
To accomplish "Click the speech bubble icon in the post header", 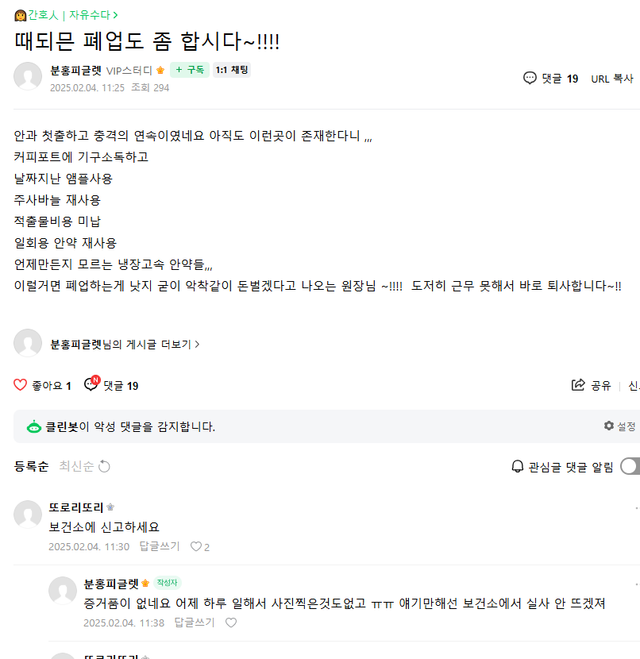I will tap(530, 78).
